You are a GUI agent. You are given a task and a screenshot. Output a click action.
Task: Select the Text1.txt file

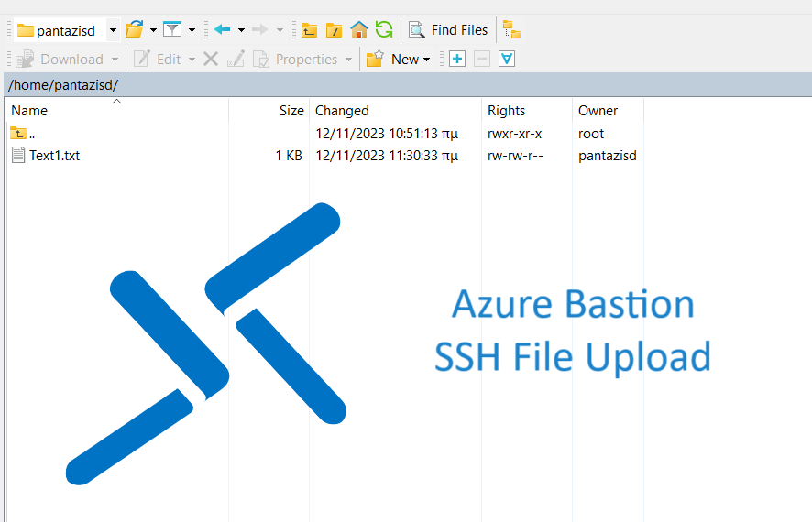[x=54, y=156]
